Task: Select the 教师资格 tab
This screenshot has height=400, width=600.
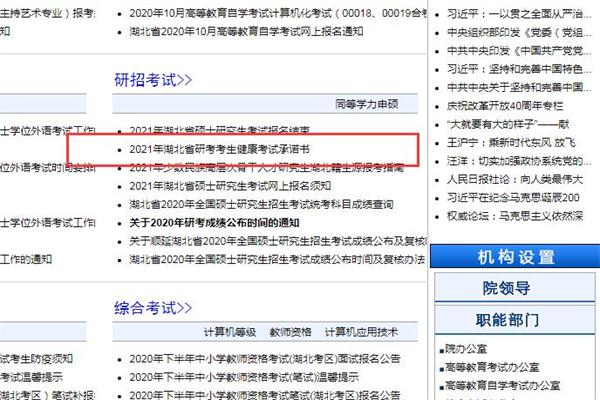Action: (x=290, y=332)
